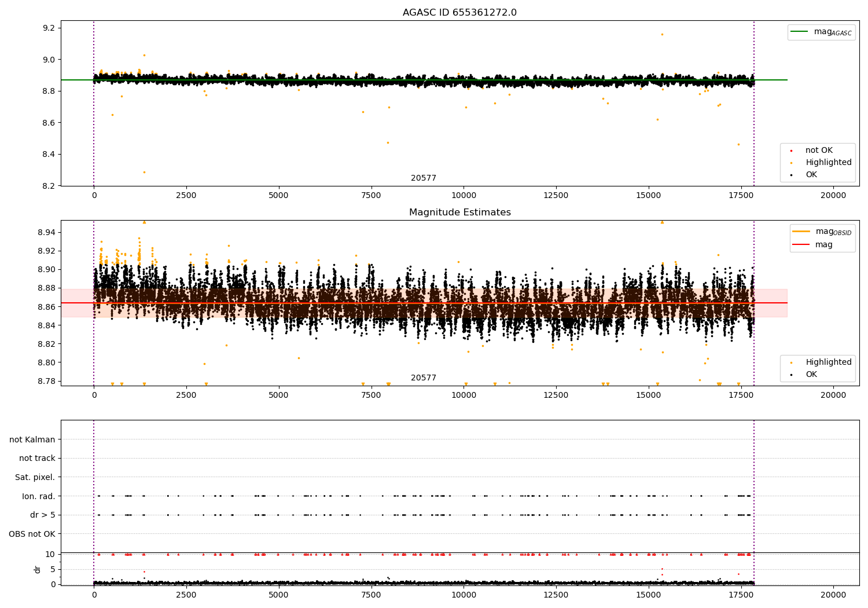Image resolution: width=868 pixels, height=608 pixels.
Task: Click the 'dr' y-axis label
Action: (38, 569)
